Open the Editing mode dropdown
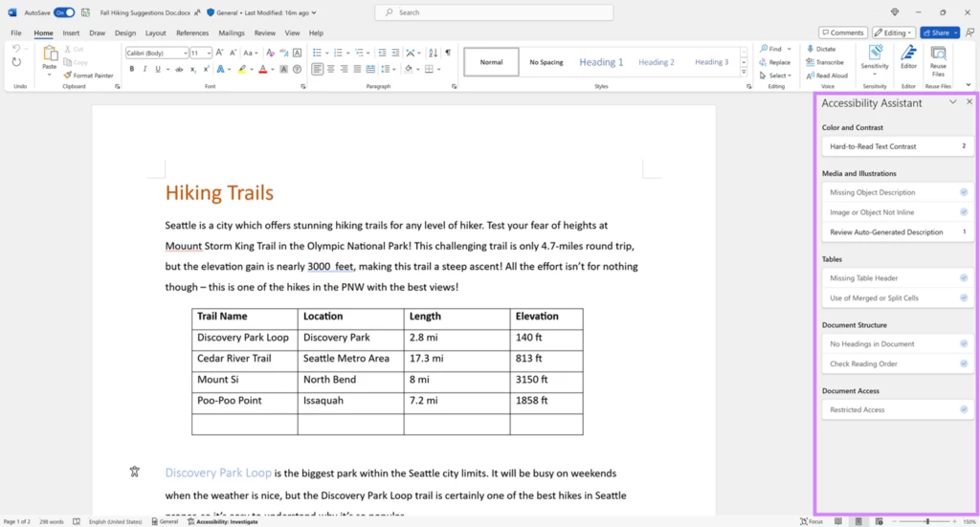 pyautogui.click(x=893, y=33)
